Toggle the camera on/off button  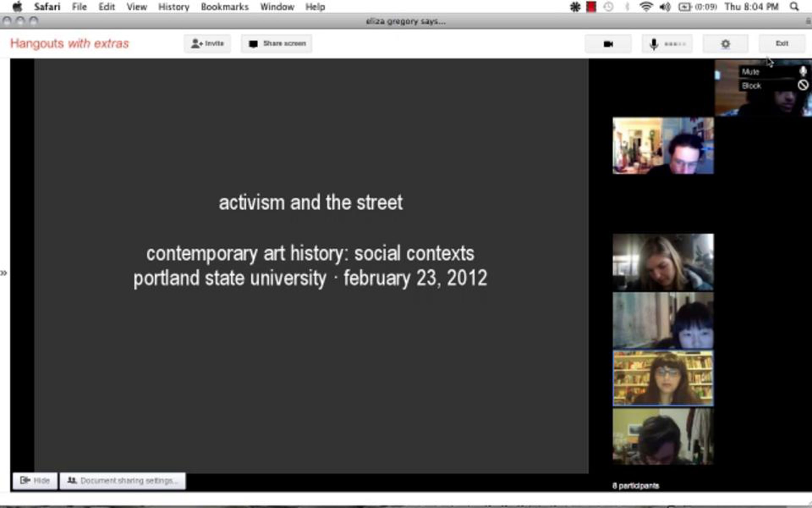coord(608,44)
